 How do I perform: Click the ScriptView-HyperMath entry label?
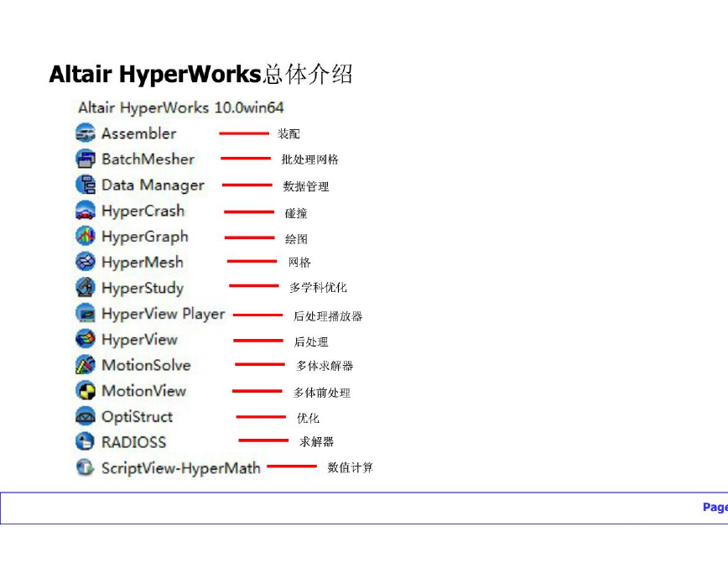(x=181, y=468)
